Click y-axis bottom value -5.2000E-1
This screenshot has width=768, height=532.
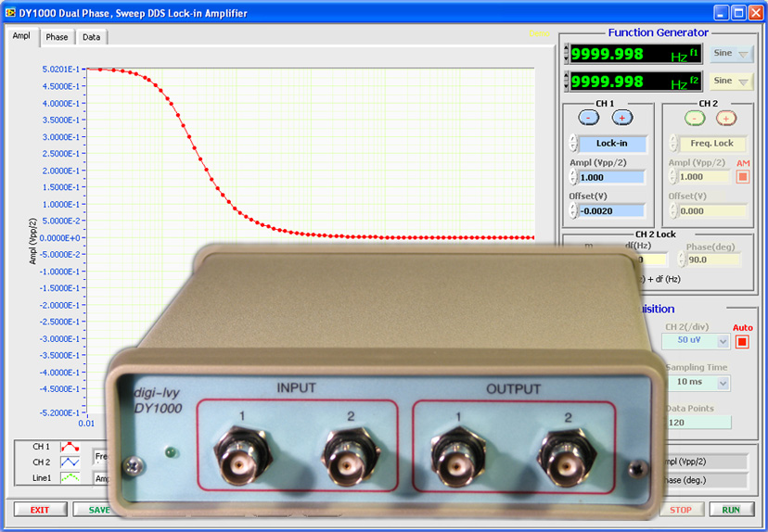tap(59, 412)
